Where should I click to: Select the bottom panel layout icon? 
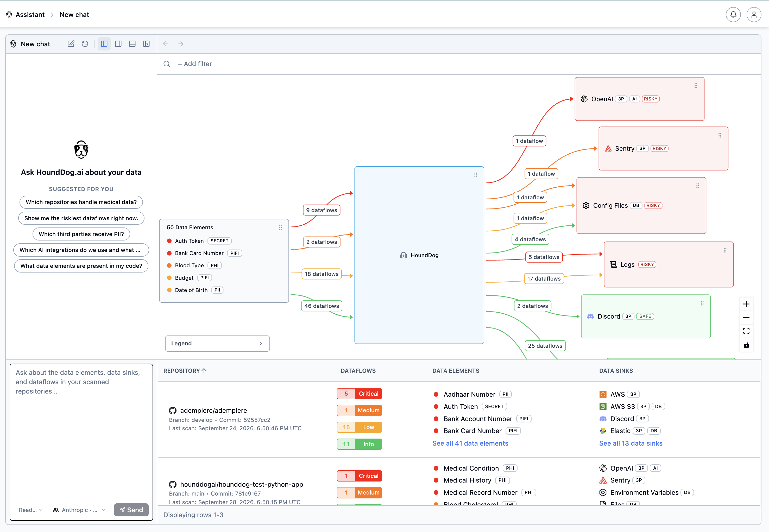click(132, 44)
